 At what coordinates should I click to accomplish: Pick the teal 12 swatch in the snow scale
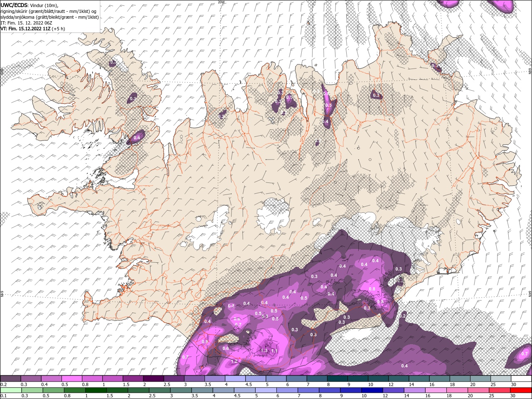click(x=399, y=379)
